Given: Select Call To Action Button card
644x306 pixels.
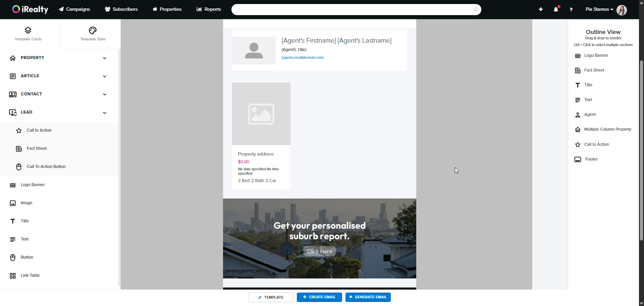Looking at the screenshot, I should pos(46,167).
